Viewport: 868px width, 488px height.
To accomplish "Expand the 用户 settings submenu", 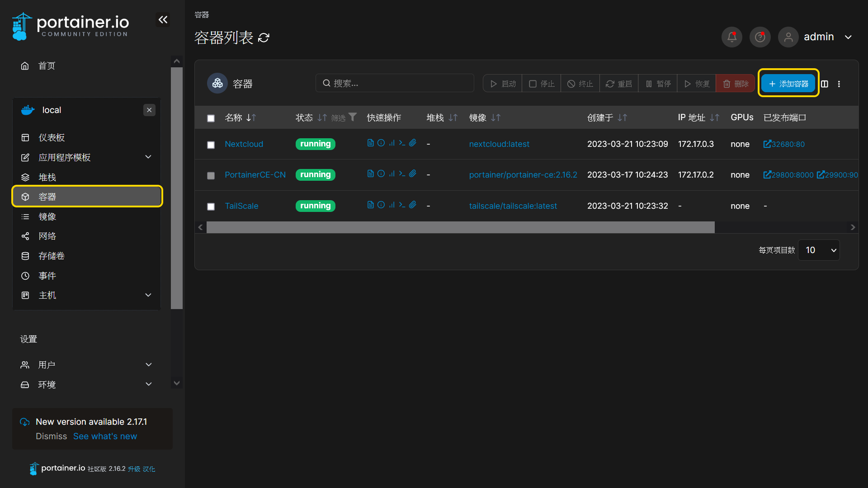I will point(148,365).
